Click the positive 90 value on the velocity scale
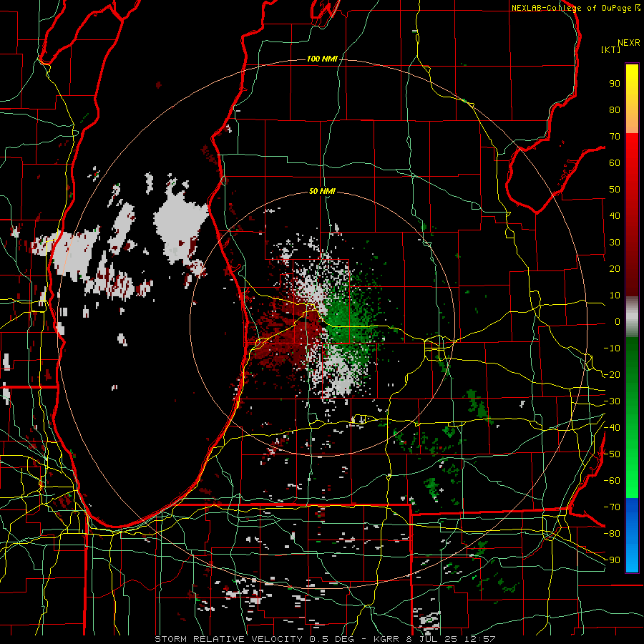 click(615, 84)
